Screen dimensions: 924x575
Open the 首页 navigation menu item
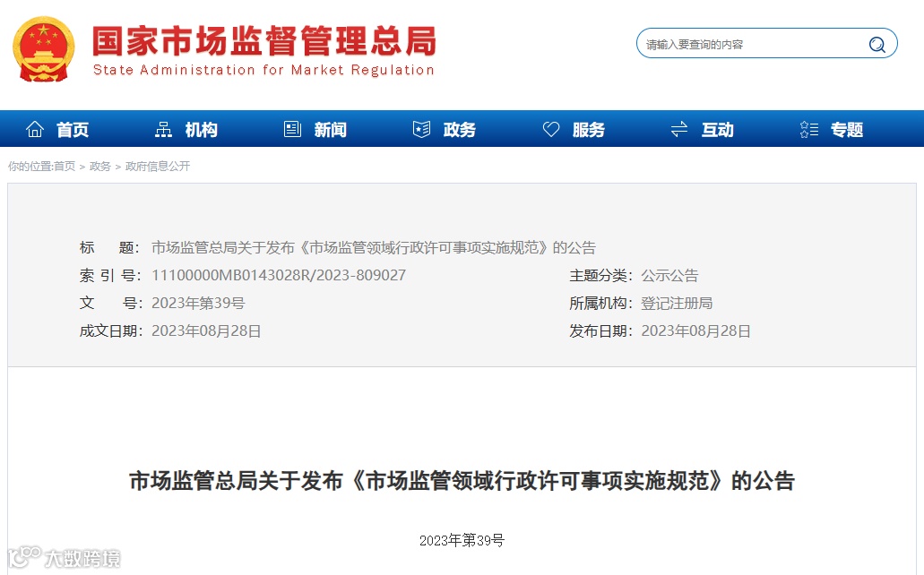pos(73,130)
